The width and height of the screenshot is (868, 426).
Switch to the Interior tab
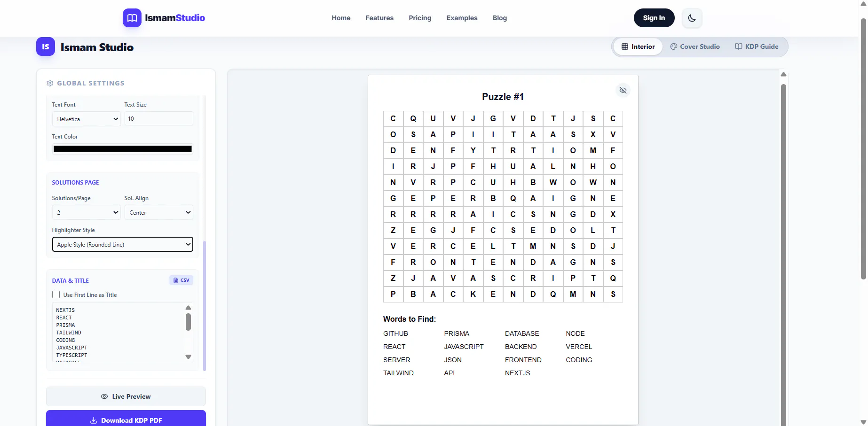click(638, 46)
